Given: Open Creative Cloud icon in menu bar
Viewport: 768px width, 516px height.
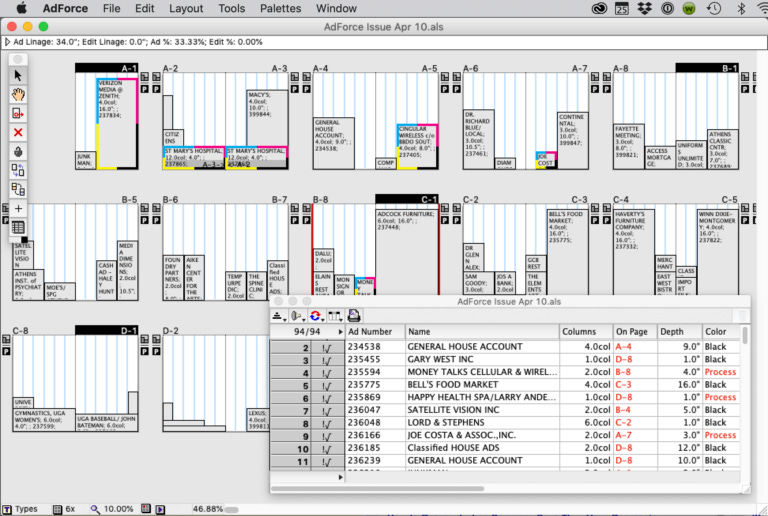Looking at the screenshot, I should coord(599,8).
